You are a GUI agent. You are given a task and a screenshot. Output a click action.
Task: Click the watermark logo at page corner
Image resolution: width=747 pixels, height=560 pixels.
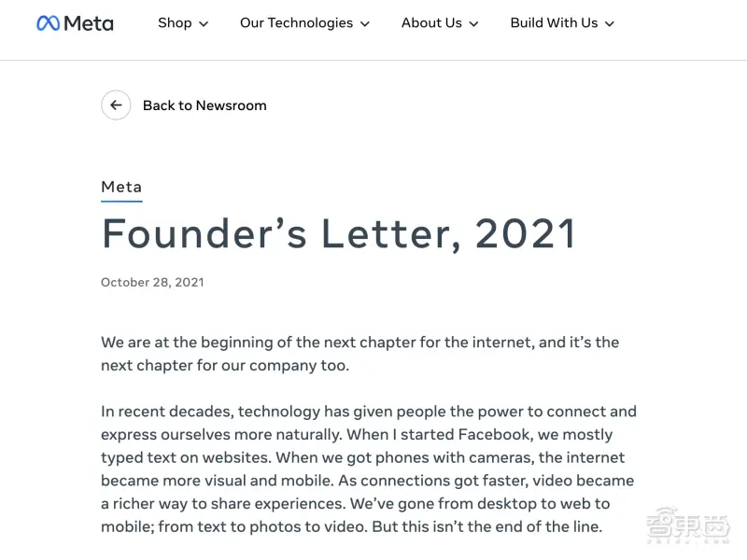[688, 526]
